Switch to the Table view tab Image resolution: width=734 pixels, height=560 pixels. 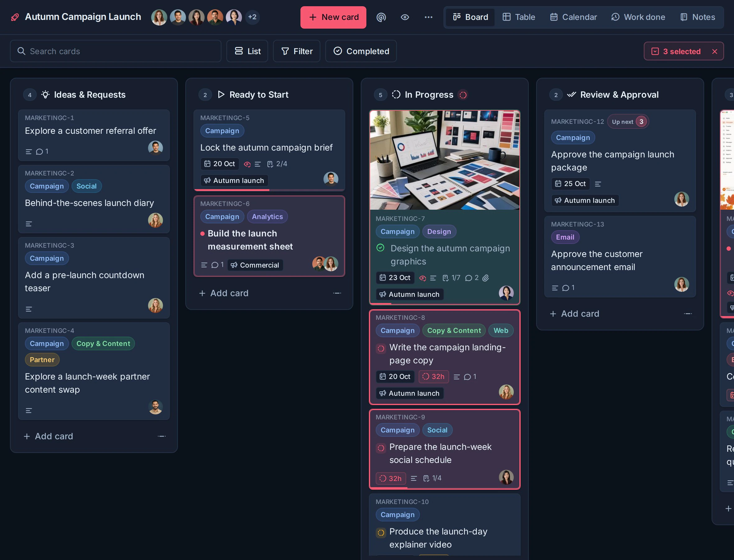click(519, 17)
